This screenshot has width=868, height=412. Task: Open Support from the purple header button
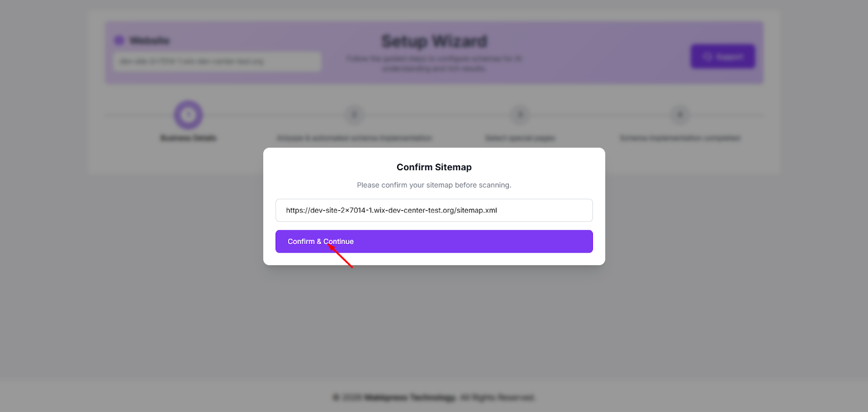[x=722, y=56]
